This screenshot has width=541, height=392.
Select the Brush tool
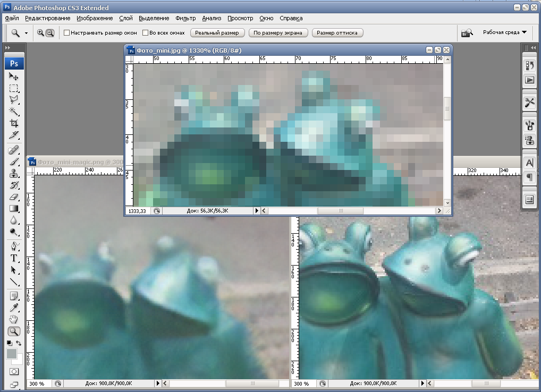[x=14, y=161]
